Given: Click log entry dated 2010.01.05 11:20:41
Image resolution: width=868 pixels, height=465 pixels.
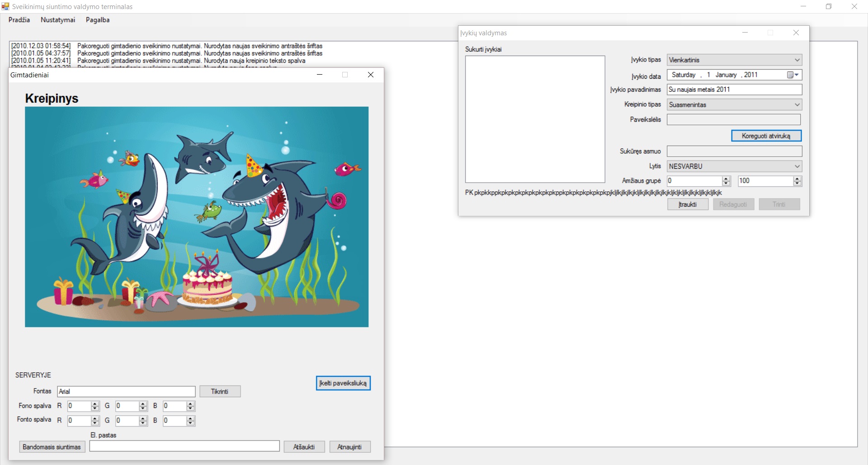Looking at the screenshot, I should [158, 61].
